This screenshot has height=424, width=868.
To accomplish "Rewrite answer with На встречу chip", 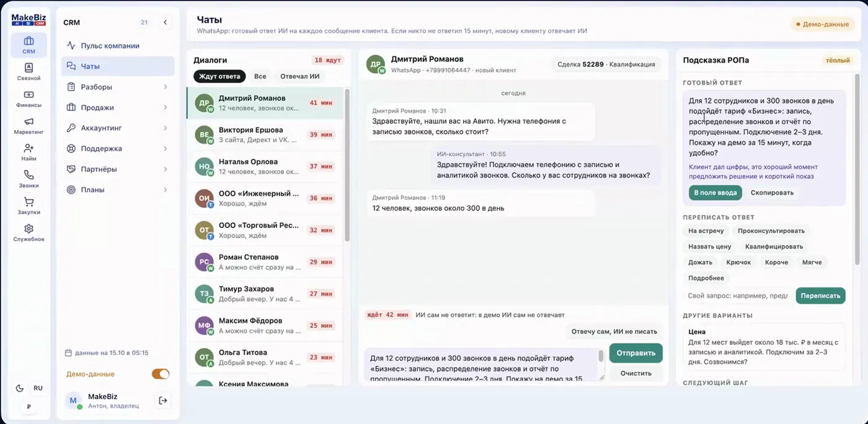I will pyautogui.click(x=706, y=231).
